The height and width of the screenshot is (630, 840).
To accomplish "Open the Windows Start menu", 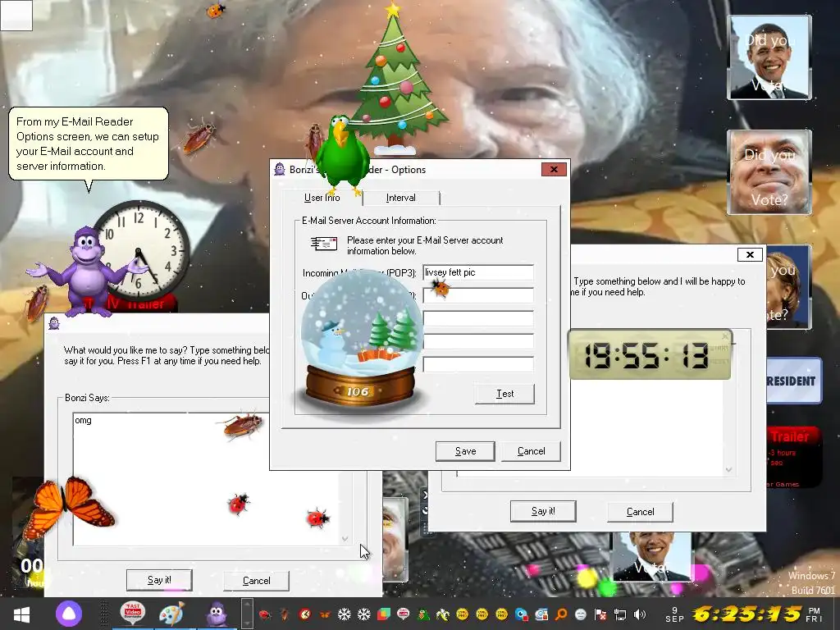I will tap(21, 614).
